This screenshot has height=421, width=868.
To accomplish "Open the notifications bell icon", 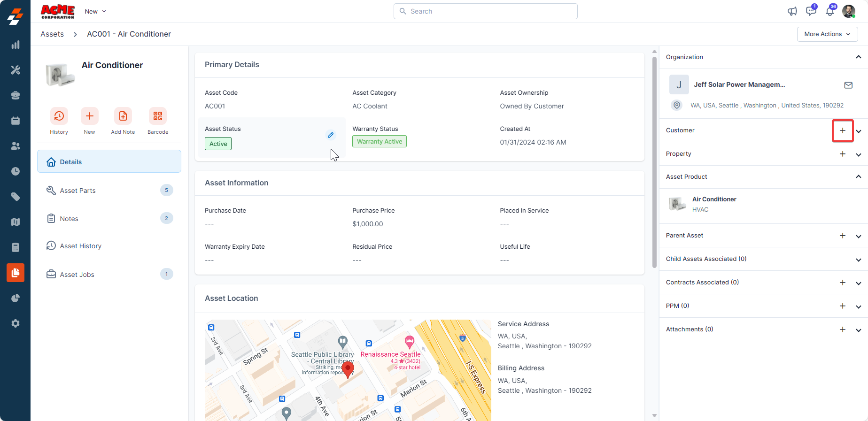I will click(830, 11).
